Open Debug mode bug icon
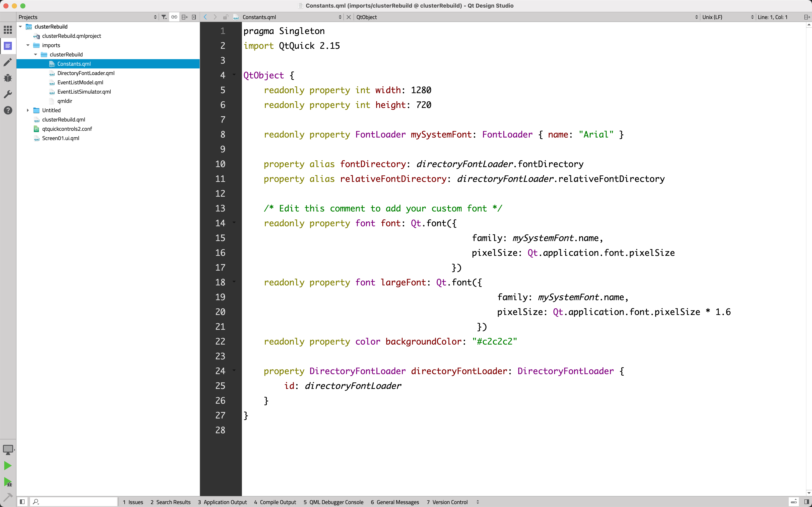Screen dimensions: 812x507 point(8,78)
